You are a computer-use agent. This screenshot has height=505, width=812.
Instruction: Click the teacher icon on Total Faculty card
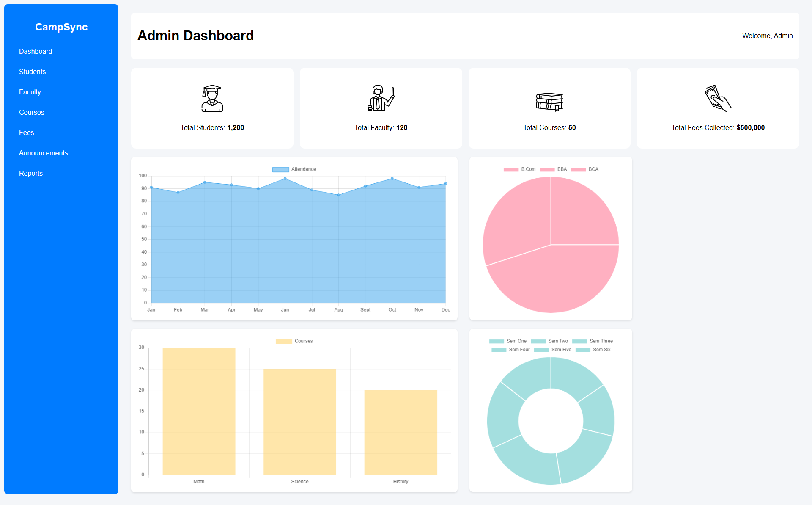point(380,98)
